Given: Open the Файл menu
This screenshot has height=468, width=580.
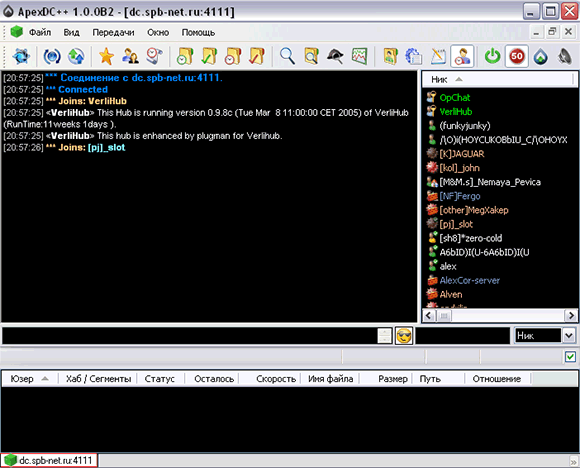Looking at the screenshot, I should 40,33.
